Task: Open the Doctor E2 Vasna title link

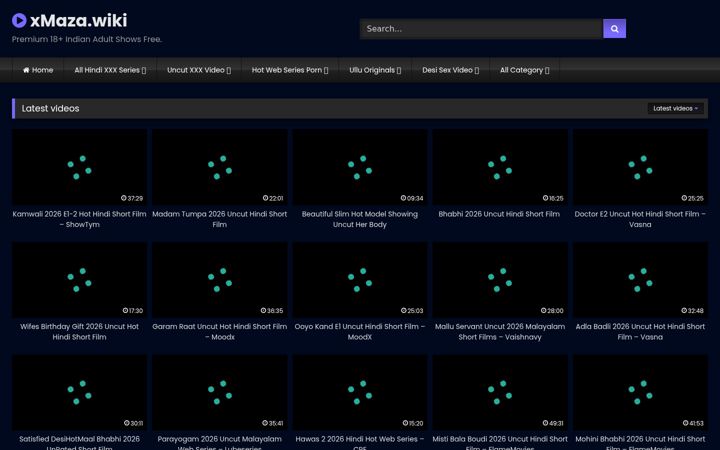Action: pos(640,219)
